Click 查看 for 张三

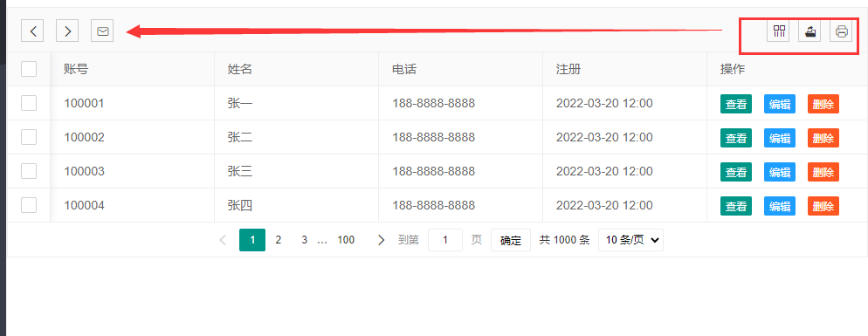735,172
